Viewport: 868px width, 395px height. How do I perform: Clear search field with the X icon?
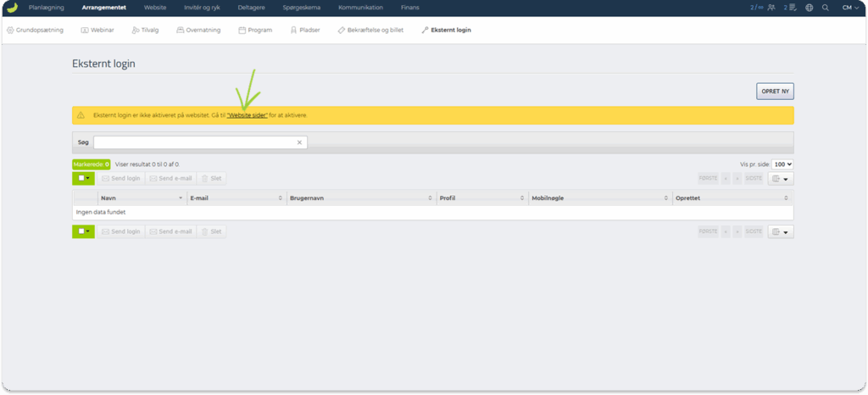pos(299,142)
